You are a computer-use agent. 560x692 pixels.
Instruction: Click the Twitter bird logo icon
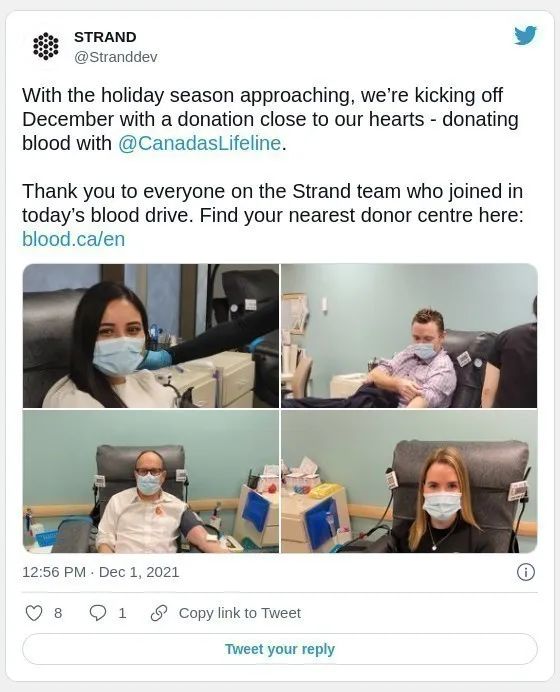pyautogui.click(x=525, y=35)
